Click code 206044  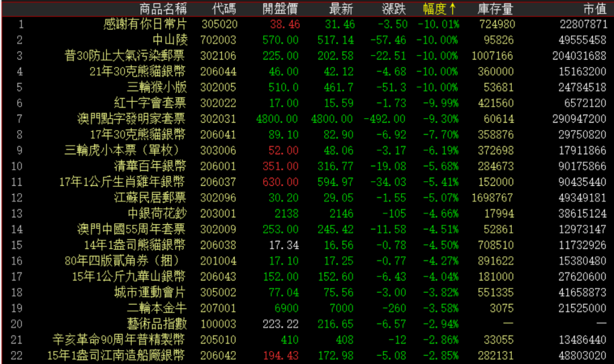(218, 72)
